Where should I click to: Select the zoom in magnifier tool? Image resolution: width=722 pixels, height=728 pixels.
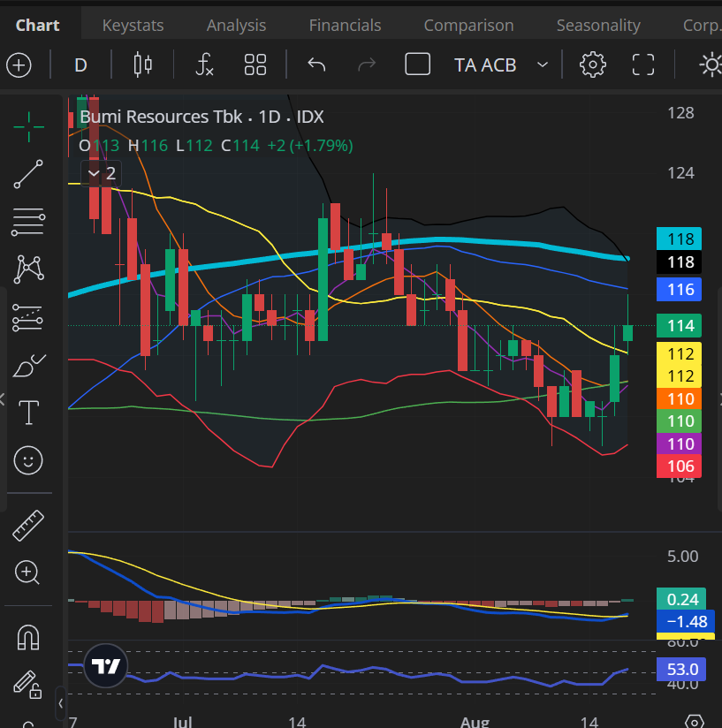pyautogui.click(x=27, y=573)
